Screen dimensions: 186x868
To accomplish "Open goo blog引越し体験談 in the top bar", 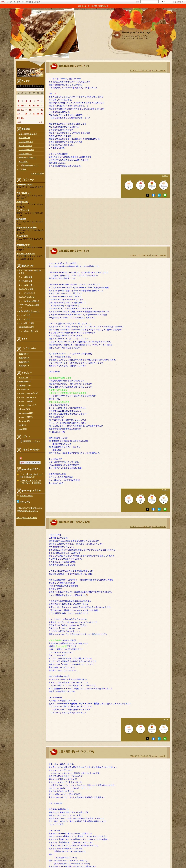I will click(31, 2).
